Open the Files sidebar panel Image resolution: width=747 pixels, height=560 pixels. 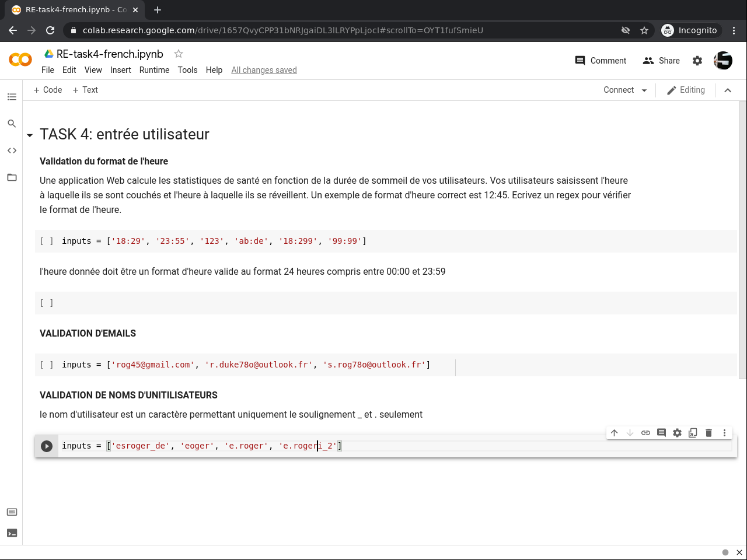[x=12, y=177]
